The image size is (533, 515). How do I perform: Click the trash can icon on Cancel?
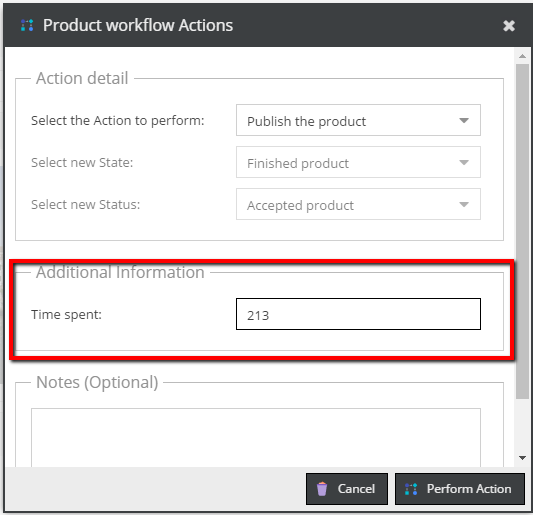click(322, 489)
